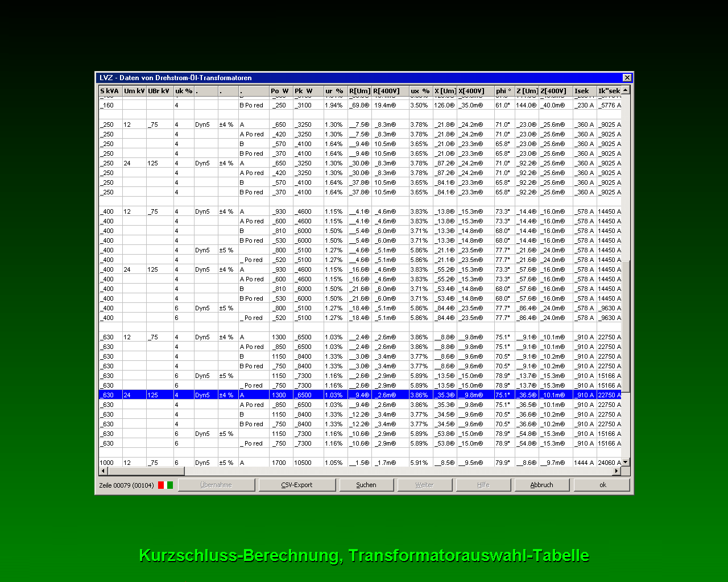Viewport: 728px width, 582px height.
Task: Click the 'R[400V]' column header
Action: pos(390,91)
